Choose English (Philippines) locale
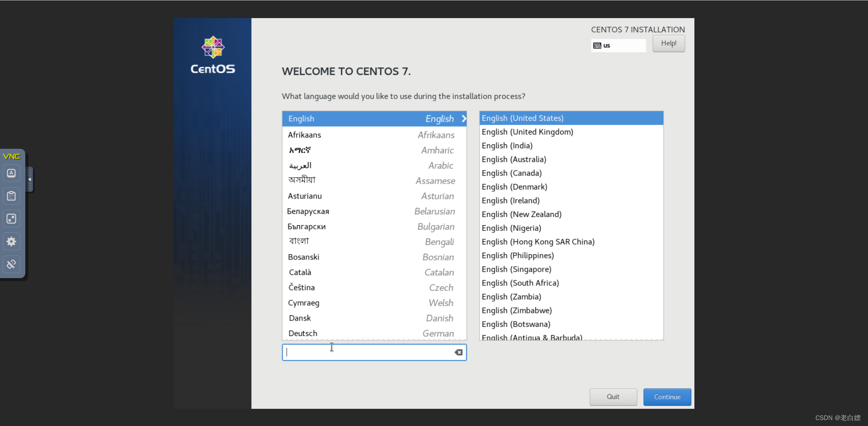This screenshot has width=868, height=426. tap(571, 256)
